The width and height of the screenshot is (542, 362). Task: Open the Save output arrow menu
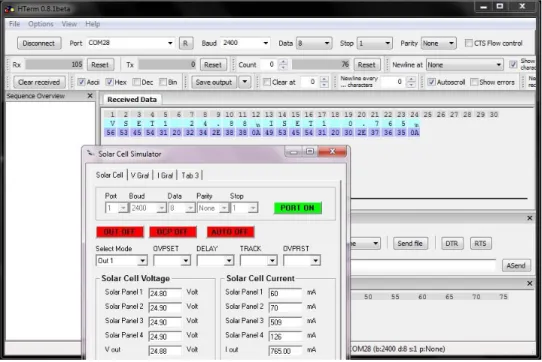coord(245,82)
